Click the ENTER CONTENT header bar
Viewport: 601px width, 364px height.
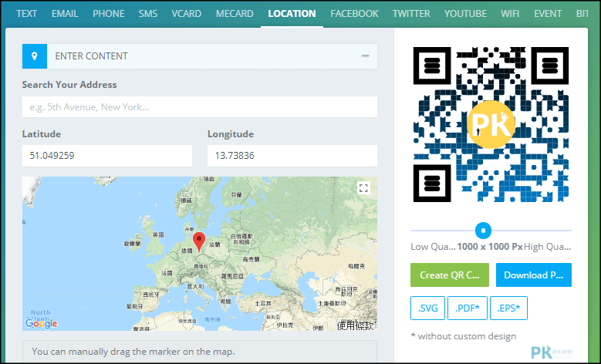[x=200, y=56]
